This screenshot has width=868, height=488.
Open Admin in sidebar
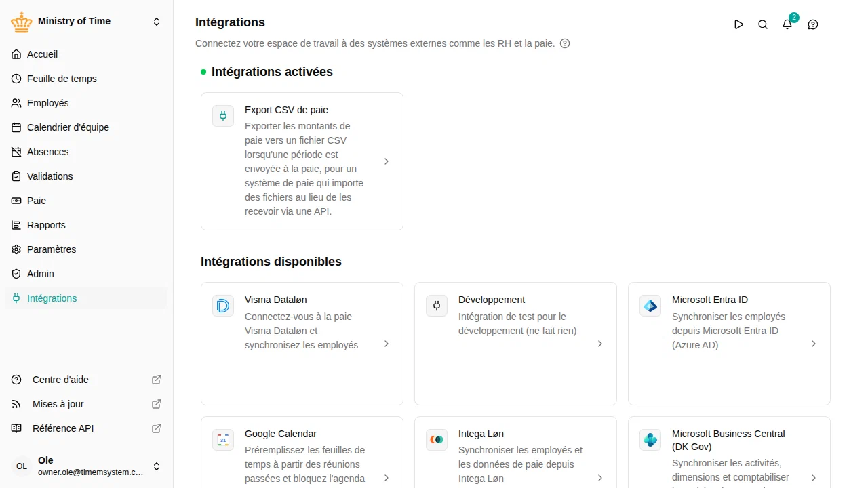pos(86,274)
